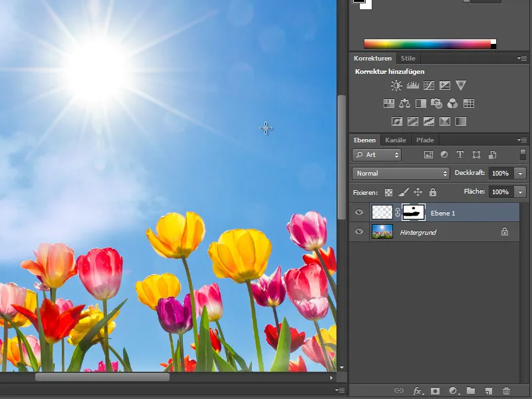
Task: Toggle lock transparent pixels
Action: 388,192
